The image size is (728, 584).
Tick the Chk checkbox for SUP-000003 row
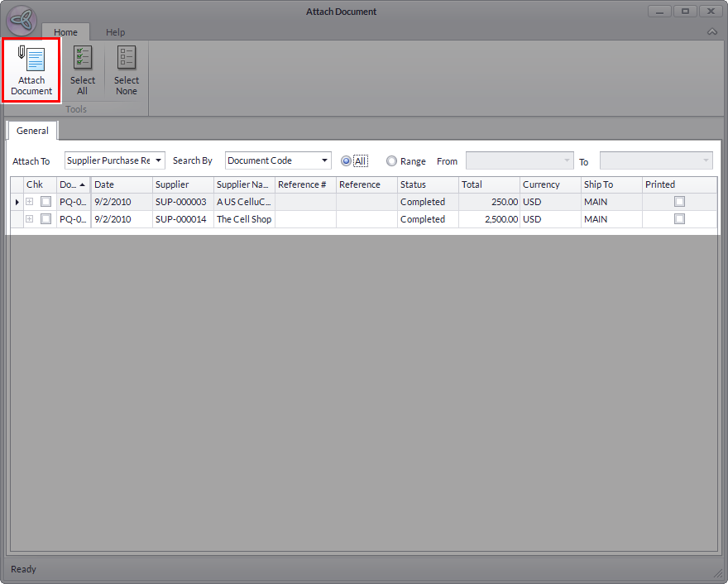[x=46, y=202]
